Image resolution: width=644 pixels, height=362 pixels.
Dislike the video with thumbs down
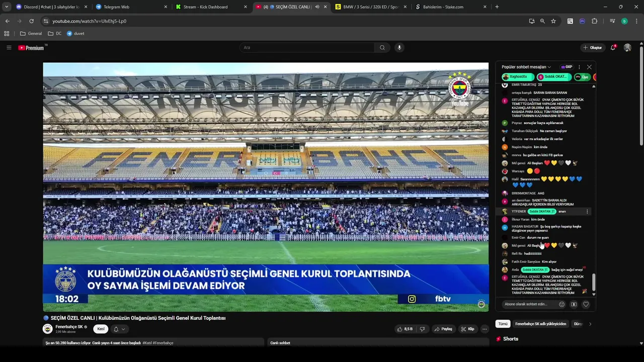[422, 329]
